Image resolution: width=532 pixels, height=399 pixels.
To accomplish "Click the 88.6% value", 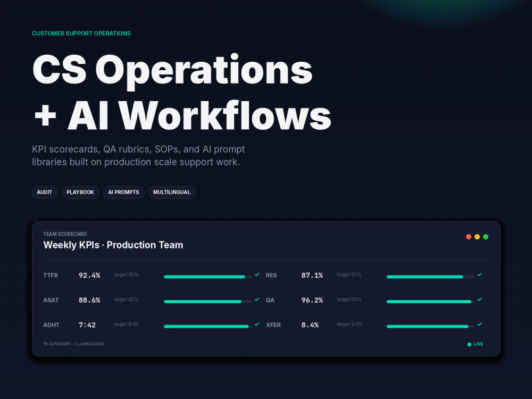I will (89, 300).
